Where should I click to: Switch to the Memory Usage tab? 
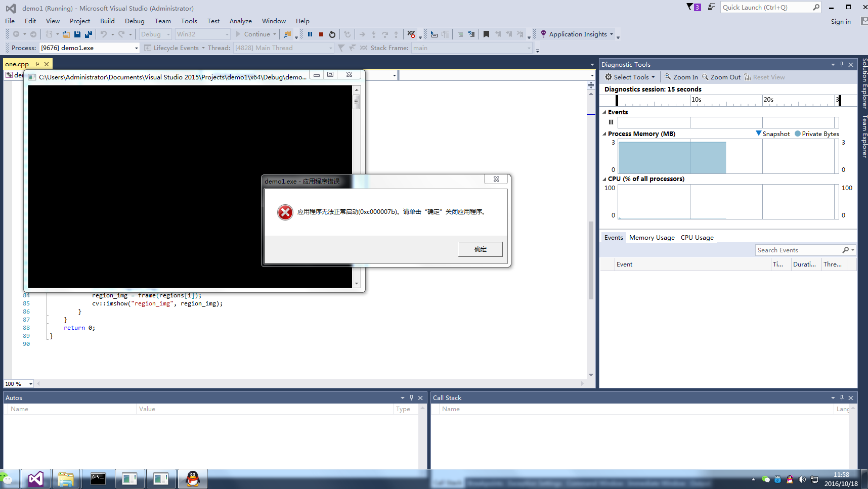(652, 238)
